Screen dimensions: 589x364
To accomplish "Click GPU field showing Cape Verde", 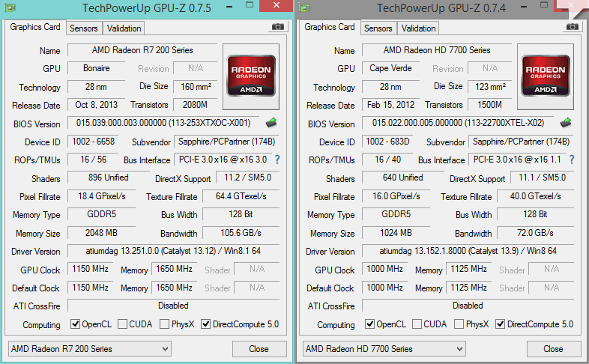I will point(391,68).
